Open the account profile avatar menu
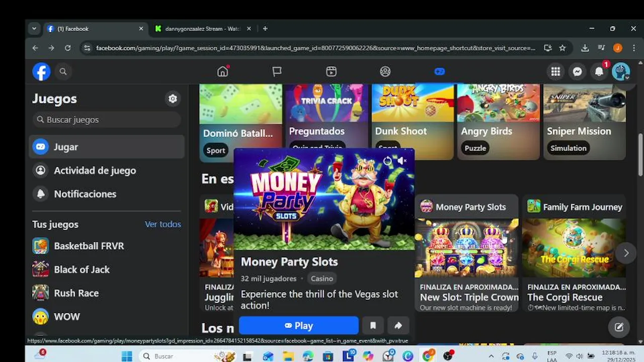This screenshot has width=644, height=362. click(621, 71)
